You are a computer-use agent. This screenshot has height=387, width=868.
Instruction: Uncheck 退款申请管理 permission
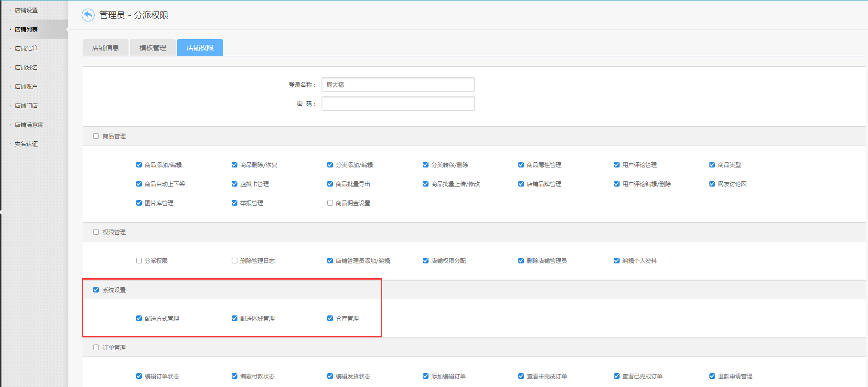tap(712, 376)
